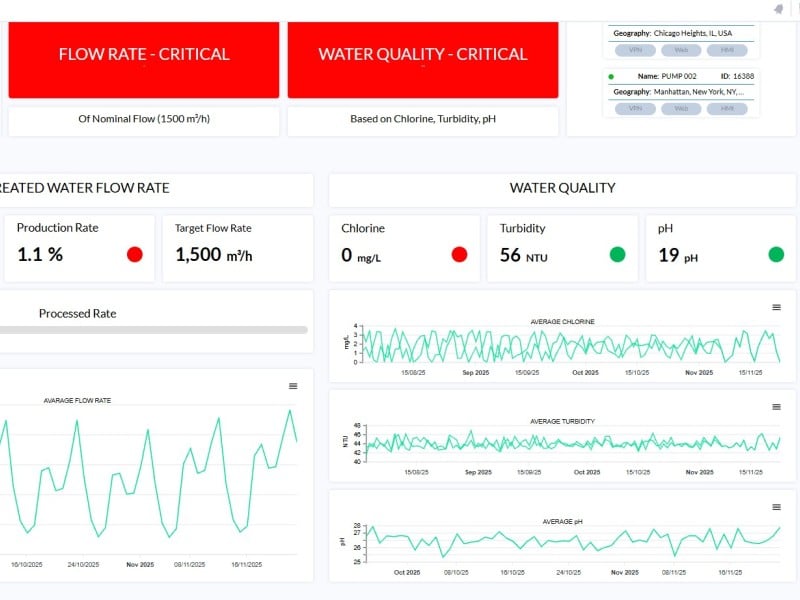Expand the Average pH chart menu
The height and width of the screenshot is (600, 800).
776,507
